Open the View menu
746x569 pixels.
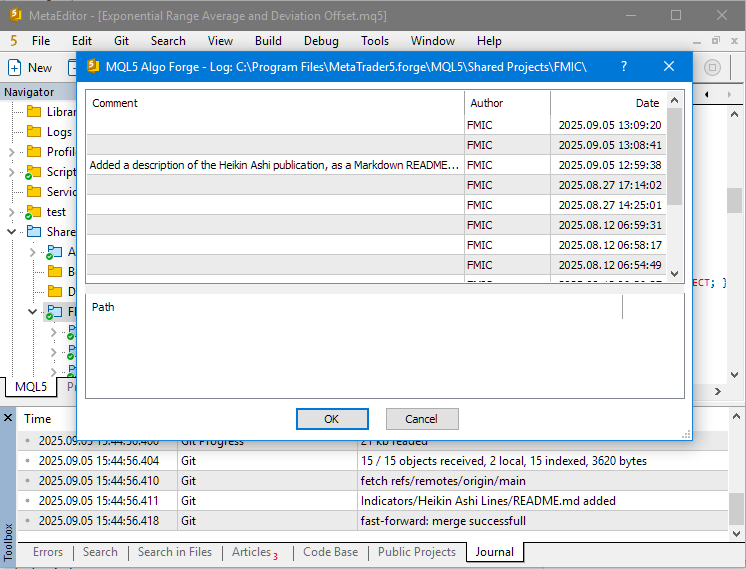(x=220, y=41)
